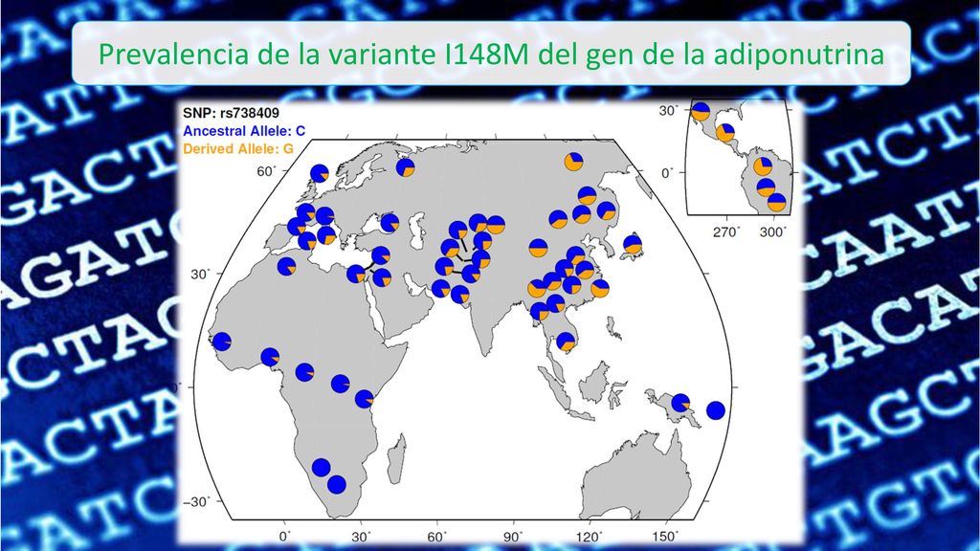This screenshot has width=980, height=551.
Task: Click the pie chart on West Africa's Atlantic coast
Action: (x=221, y=342)
